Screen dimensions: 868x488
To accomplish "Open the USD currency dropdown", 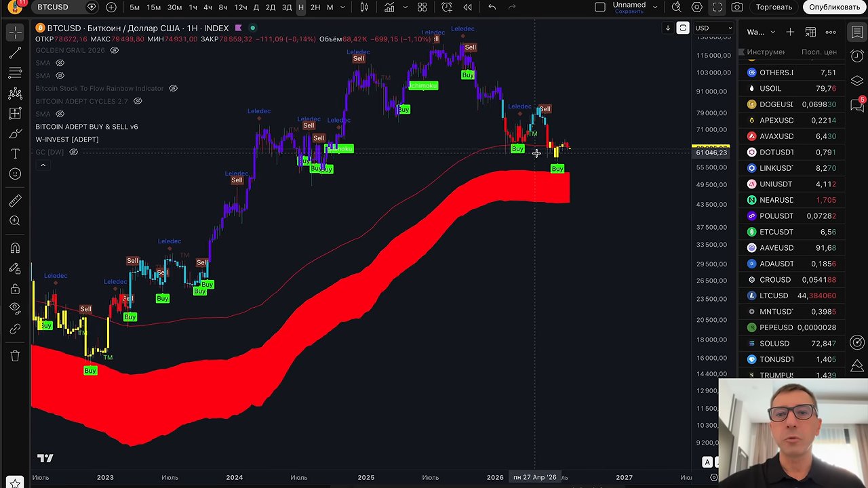I will pos(713,28).
